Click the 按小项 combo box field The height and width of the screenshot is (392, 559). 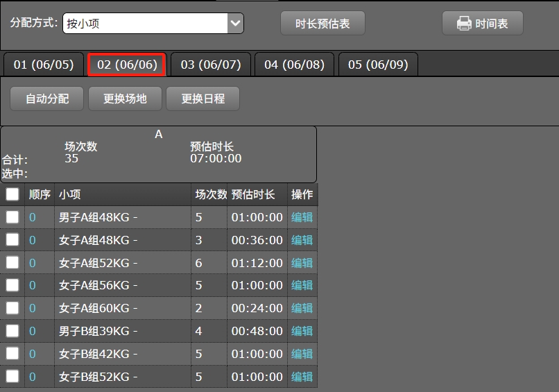[145, 23]
